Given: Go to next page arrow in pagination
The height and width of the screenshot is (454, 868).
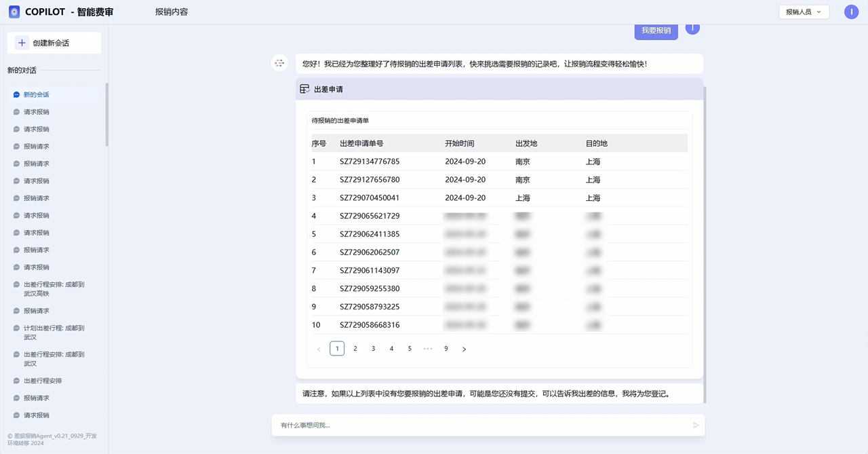Looking at the screenshot, I should point(464,349).
